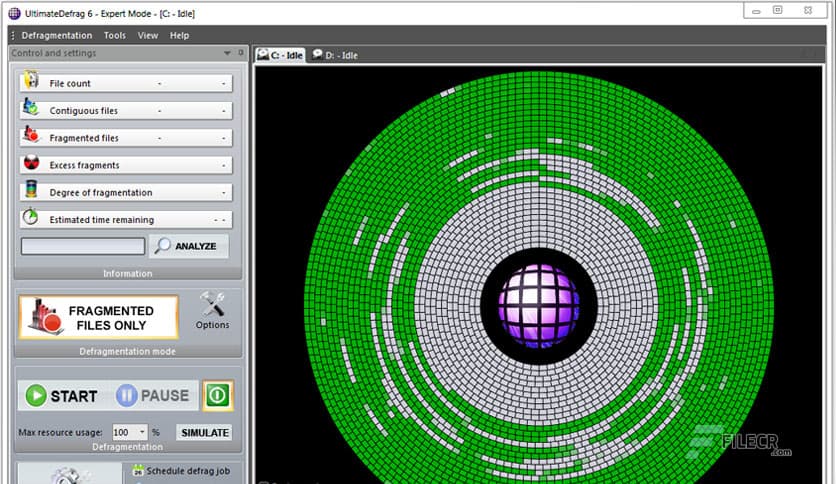Click the analysis progress bar field
Image resolution: width=836 pixels, height=484 pixels.
83,246
